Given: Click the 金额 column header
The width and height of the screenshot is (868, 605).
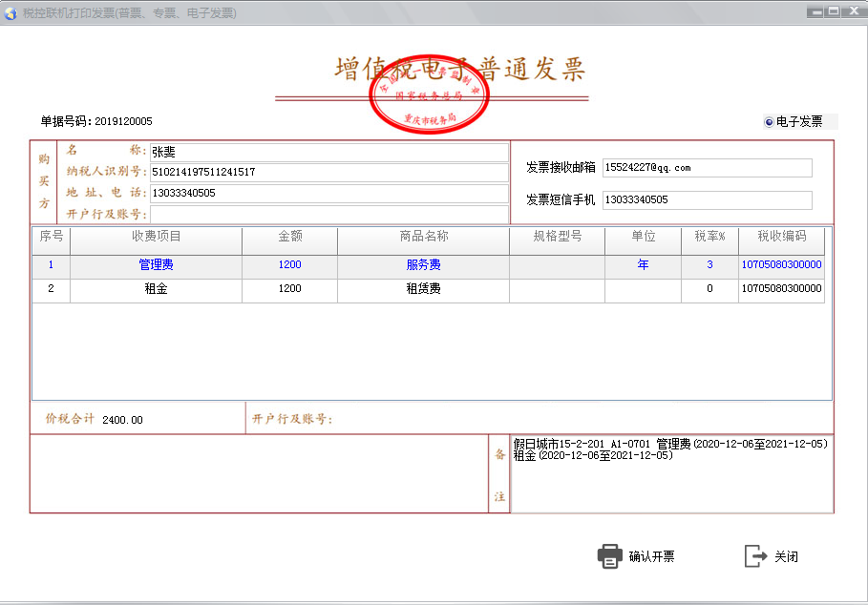Looking at the screenshot, I should click(x=289, y=241).
